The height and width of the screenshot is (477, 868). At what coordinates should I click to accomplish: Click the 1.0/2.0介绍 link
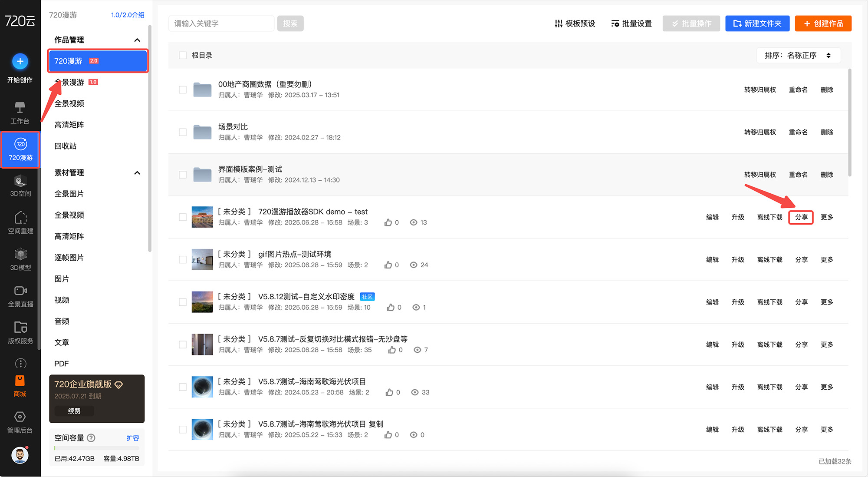(128, 15)
